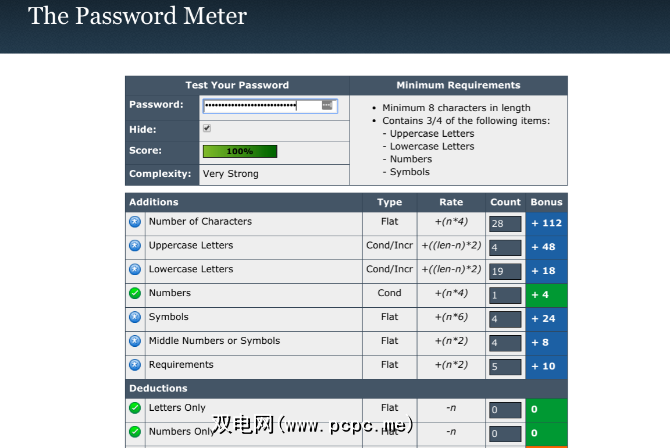The width and height of the screenshot is (670, 448).
Task: Click 'The Password Meter' page title
Action: (x=137, y=16)
